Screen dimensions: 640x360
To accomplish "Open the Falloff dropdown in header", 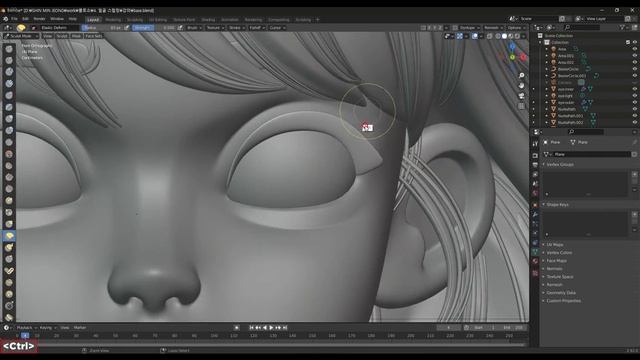I will (257, 28).
